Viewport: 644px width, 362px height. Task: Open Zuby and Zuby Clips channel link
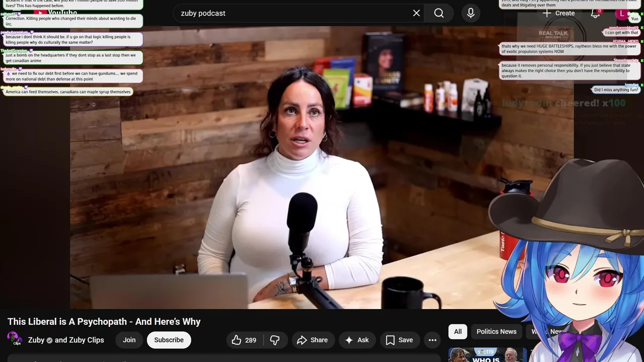pyautogui.click(x=66, y=340)
